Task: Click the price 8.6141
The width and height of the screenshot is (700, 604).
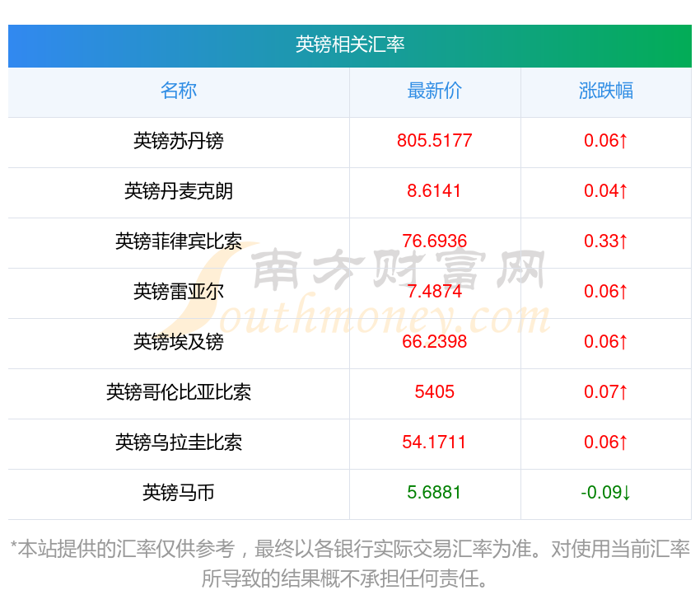Action: tap(434, 191)
